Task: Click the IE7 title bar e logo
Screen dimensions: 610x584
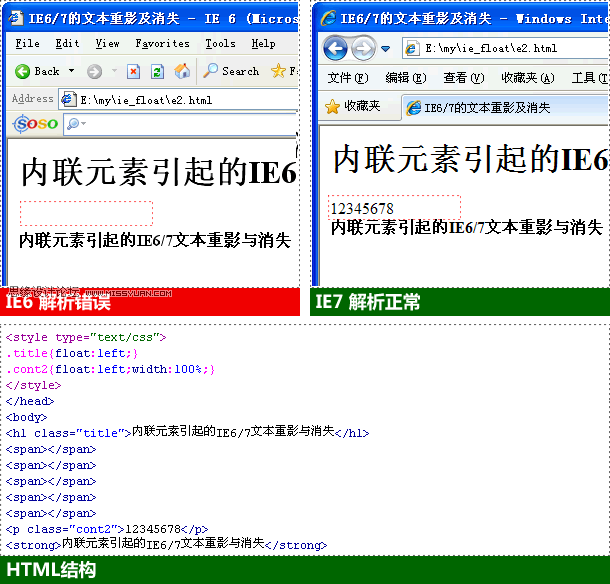Action: pyautogui.click(x=328, y=18)
